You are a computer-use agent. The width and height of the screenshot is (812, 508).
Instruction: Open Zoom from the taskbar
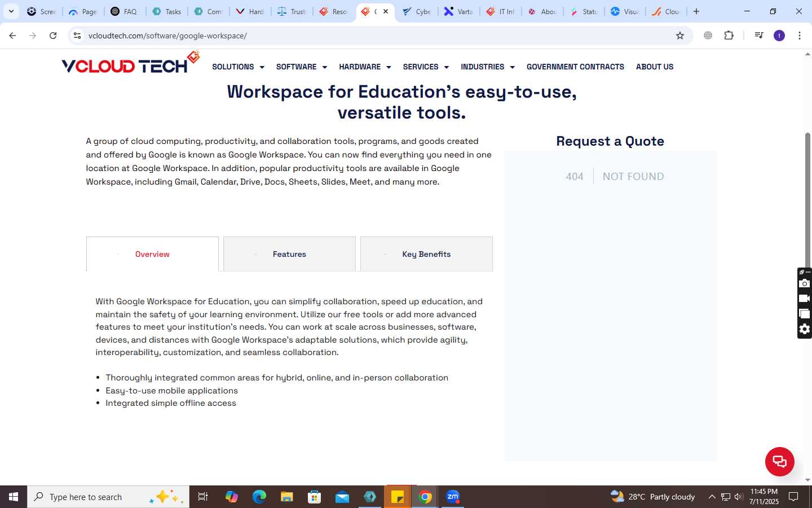[453, 497]
